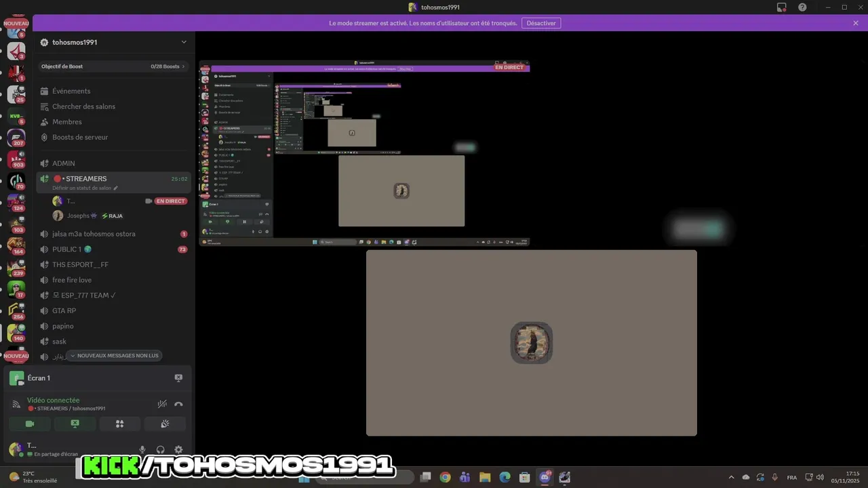Open server icon with 70 badge
The height and width of the screenshot is (488, 868).
click(16, 181)
